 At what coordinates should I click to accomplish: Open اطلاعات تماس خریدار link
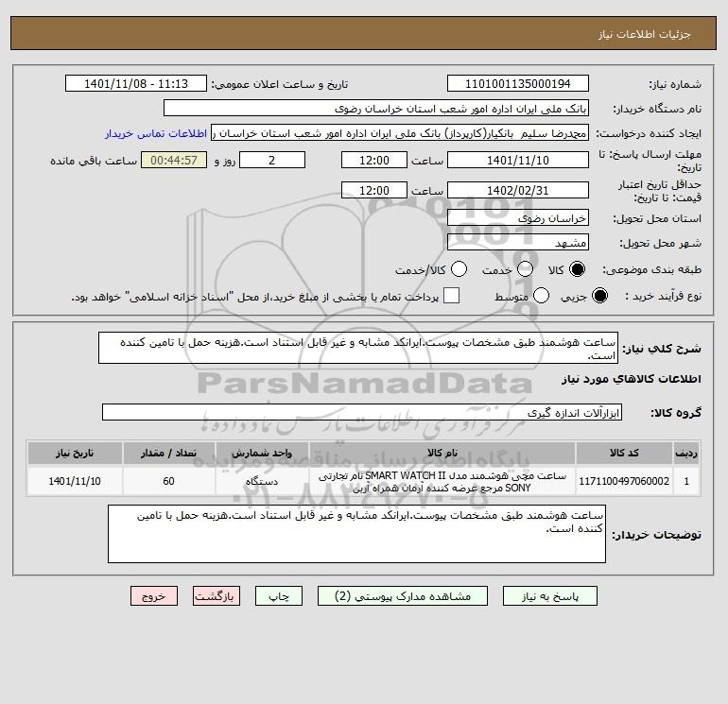[156, 133]
